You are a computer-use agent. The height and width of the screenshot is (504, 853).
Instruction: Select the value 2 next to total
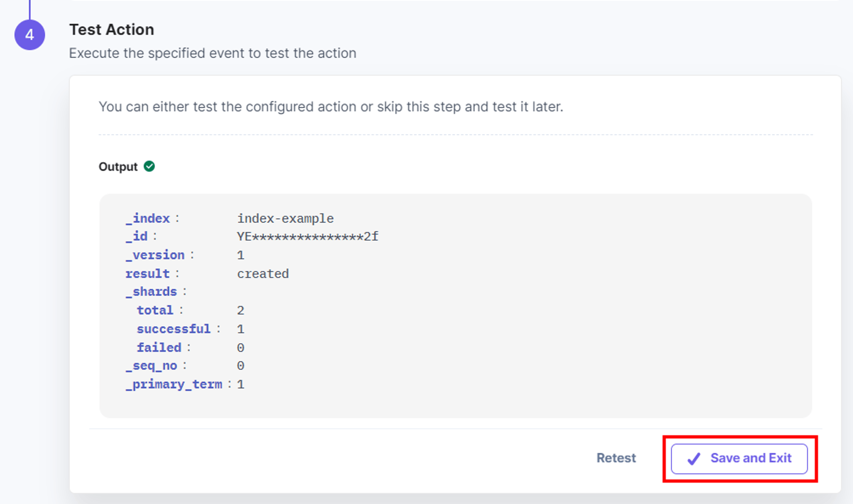tap(241, 310)
